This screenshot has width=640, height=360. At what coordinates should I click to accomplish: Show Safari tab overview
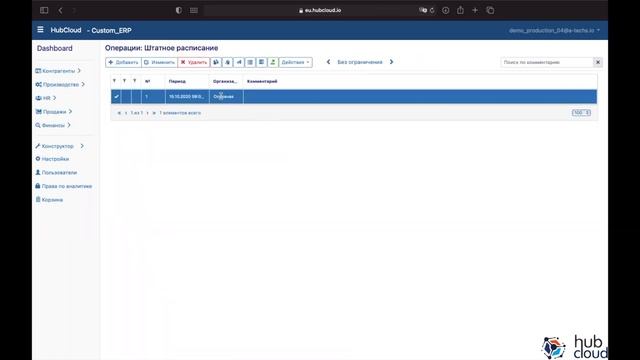tap(490, 10)
